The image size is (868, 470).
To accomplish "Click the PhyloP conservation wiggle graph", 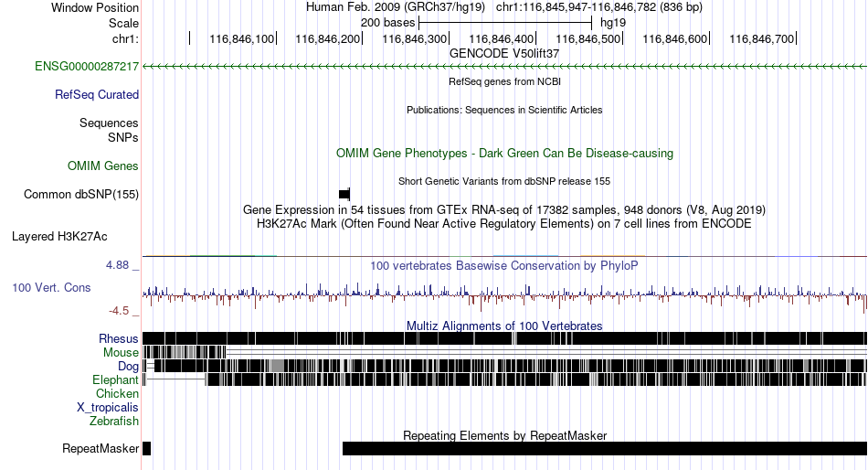I will point(504,296).
